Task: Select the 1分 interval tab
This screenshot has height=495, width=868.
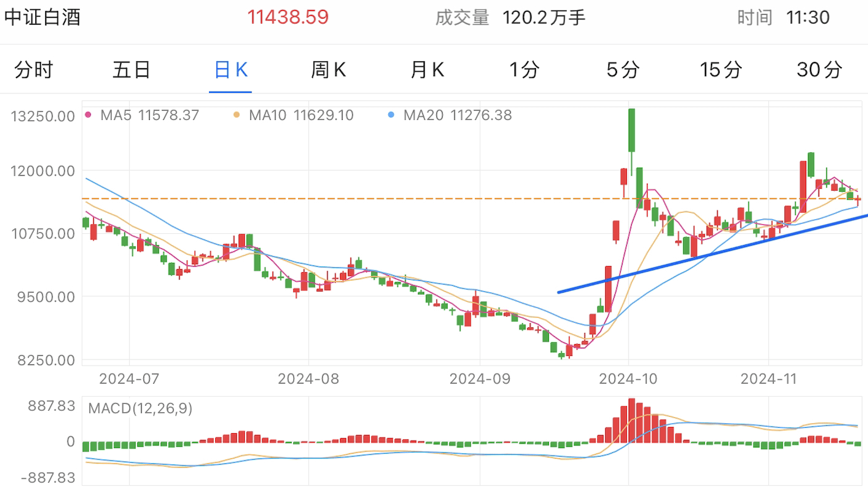Action: (x=524, y=70)
